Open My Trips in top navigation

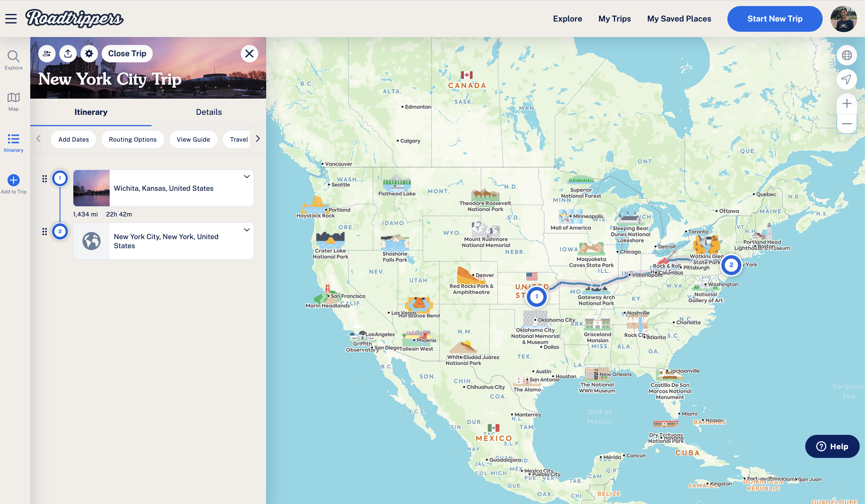coord(615,19)
